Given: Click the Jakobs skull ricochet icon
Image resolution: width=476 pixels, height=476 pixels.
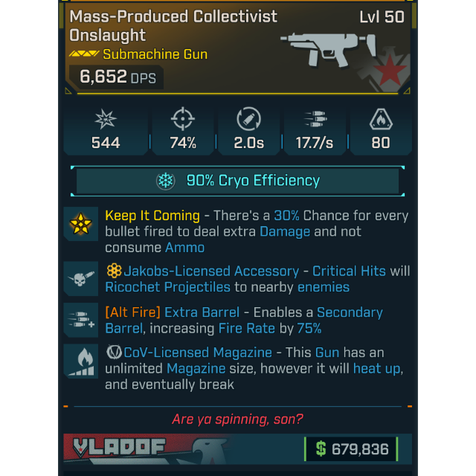Looking at the screenshot, I should 81,278.
